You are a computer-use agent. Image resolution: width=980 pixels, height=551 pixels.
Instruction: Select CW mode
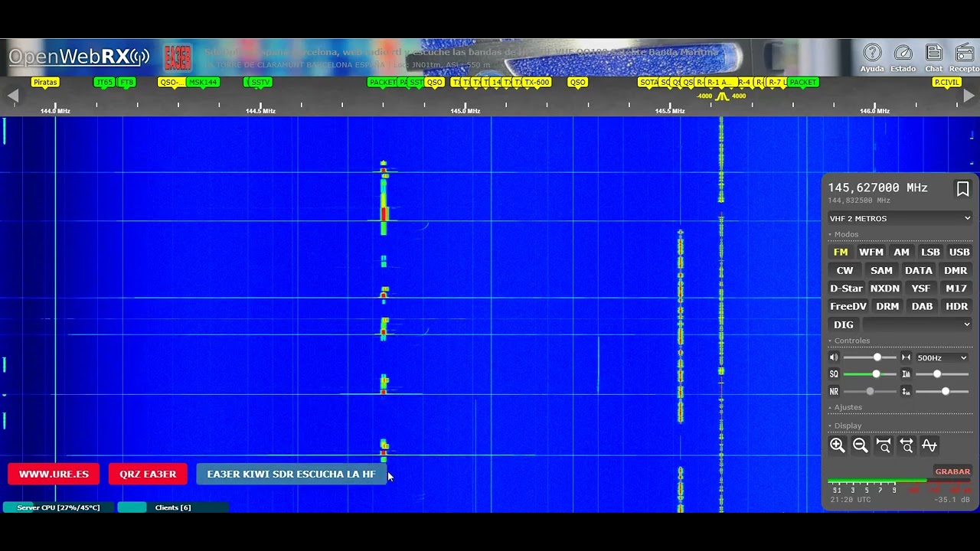pos(844,271)
